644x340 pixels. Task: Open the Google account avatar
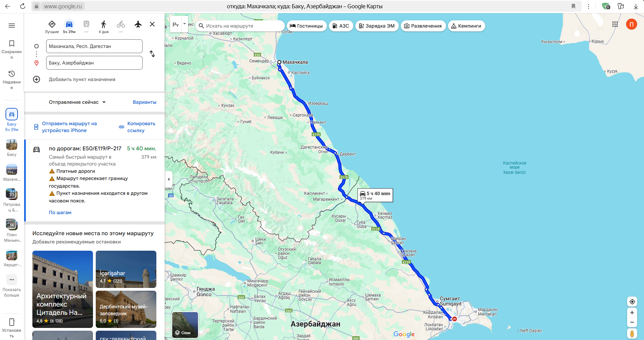pos(632,24)
